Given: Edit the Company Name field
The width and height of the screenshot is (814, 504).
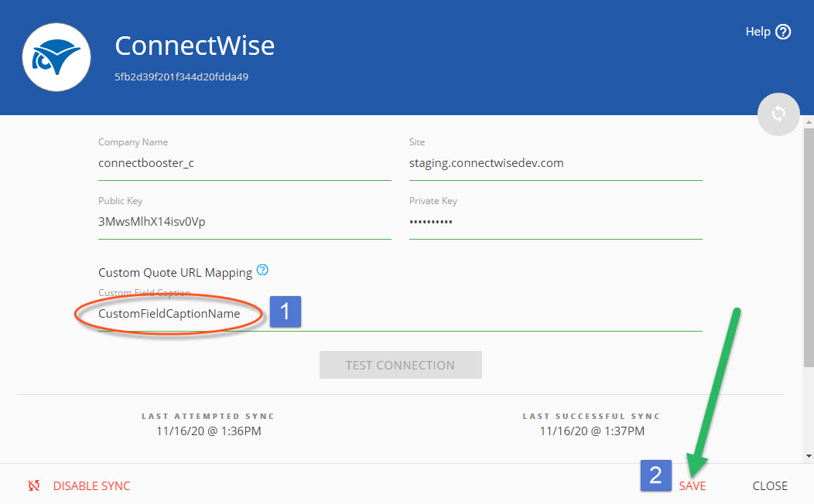Looking at the screenshot, I should coord(245,163).
